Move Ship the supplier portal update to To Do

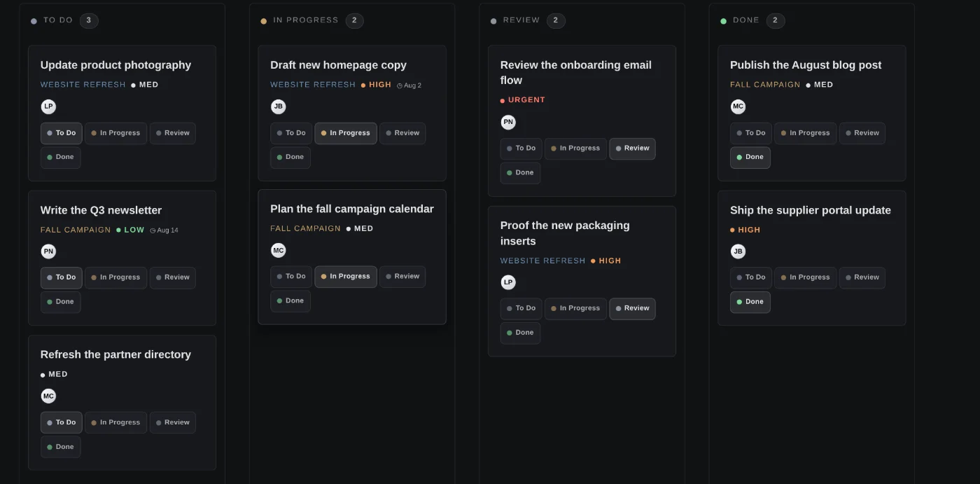pyautogui.click(x=751, y=277)
